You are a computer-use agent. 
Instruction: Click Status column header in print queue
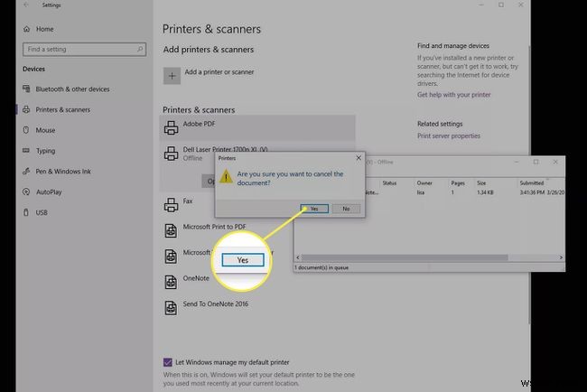point(389,183)
